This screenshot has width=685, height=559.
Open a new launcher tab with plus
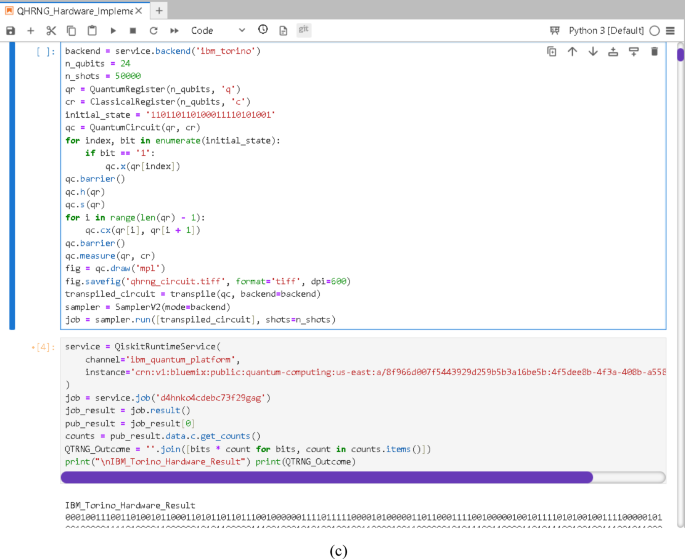tap(160, 9)
